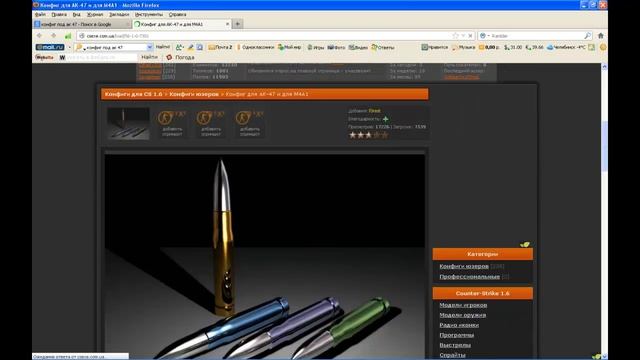Open the Журнал menu
Viewport: 640px width, 360px height.
95,14
